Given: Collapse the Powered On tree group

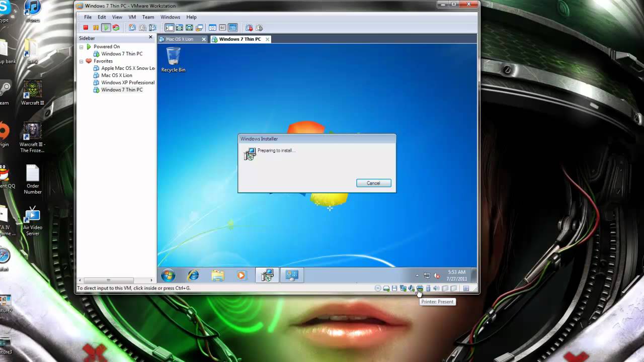Looking at the screenshot, I should 82,47.
